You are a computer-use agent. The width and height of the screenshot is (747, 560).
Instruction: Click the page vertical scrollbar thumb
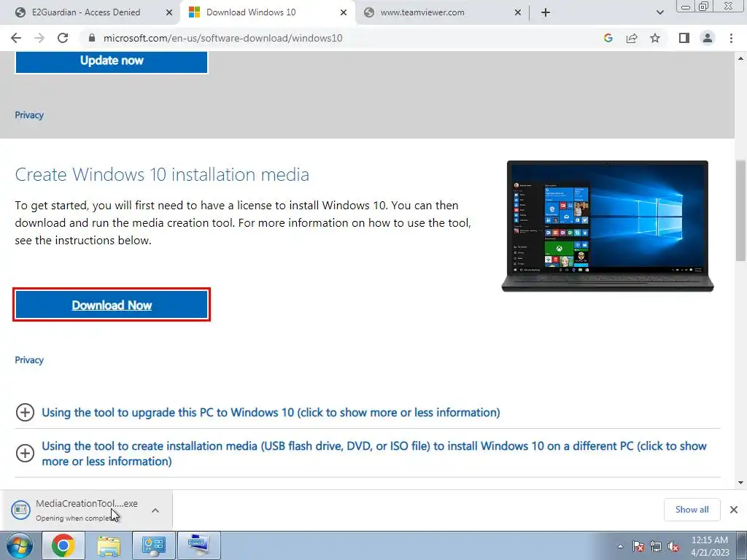tap(740, 211)
